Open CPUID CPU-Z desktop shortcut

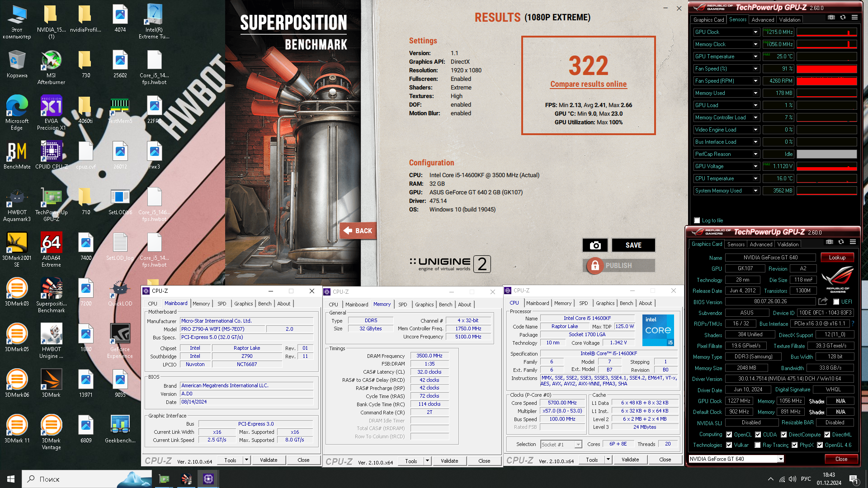51,155
